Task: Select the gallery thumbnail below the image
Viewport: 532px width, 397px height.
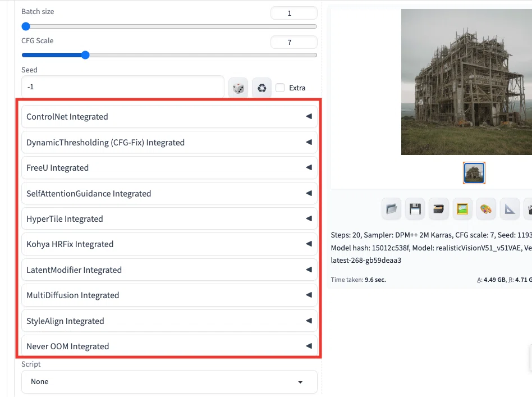Action: tap(474, 173)
